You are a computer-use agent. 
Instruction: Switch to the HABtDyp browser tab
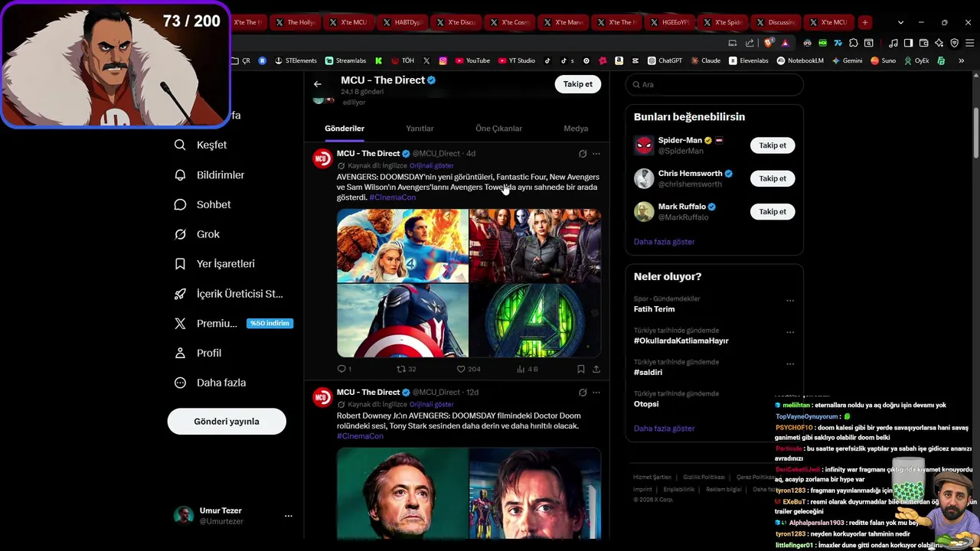[x=401, y=22]
